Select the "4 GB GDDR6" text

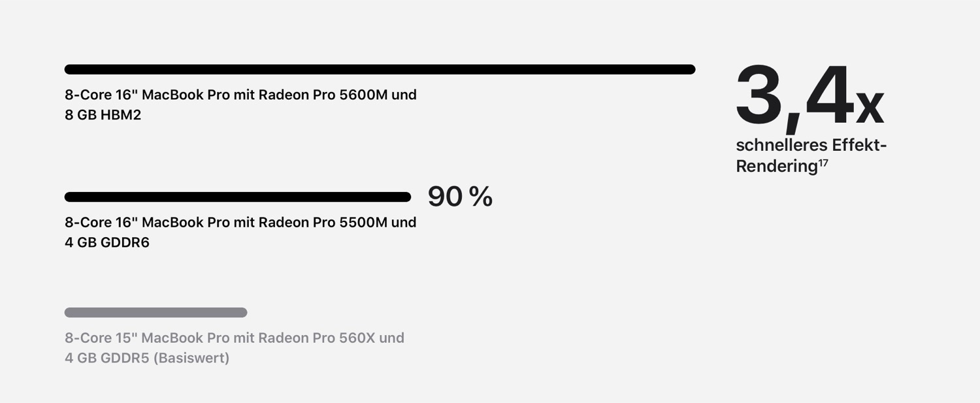click(x=106, y=243)
